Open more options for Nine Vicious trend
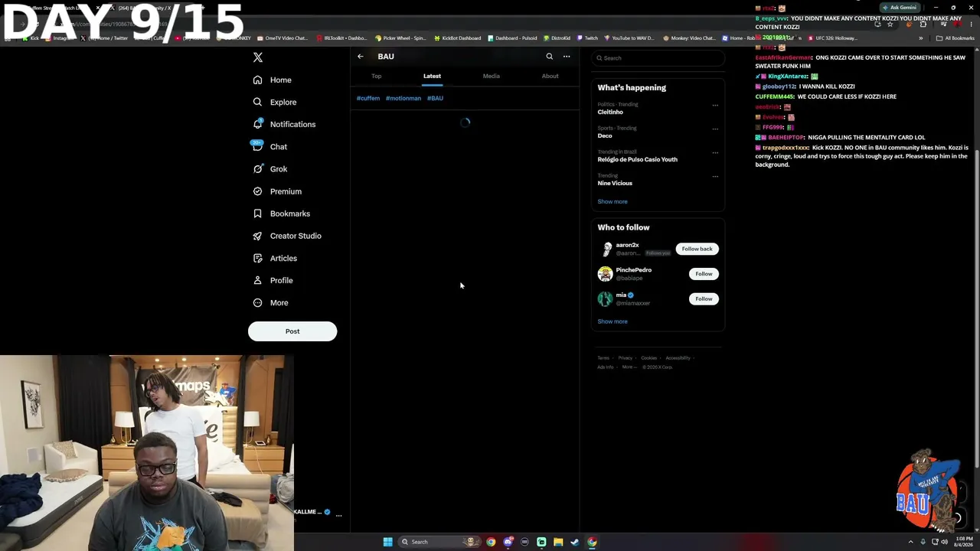 715,176
